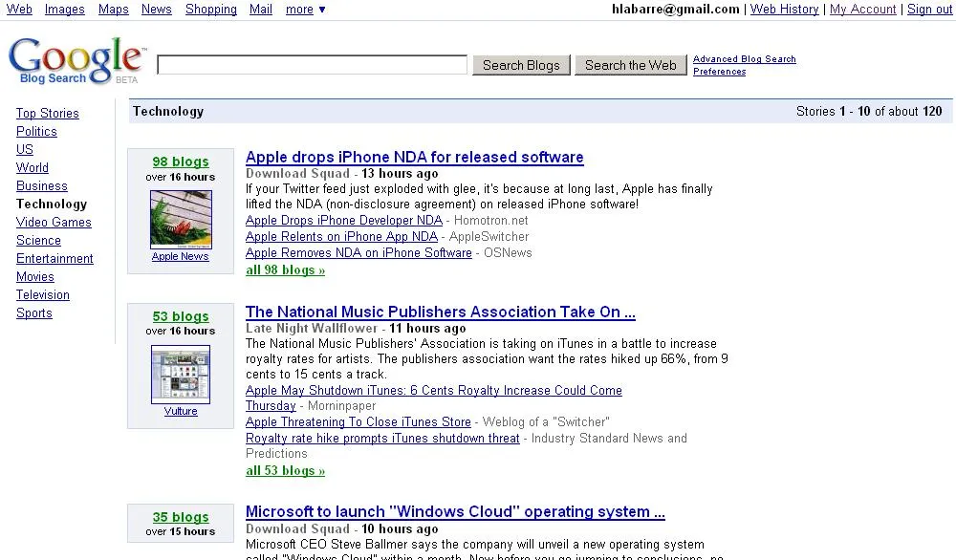Click the '53 blogs' count link
Image resolution: width=956 pixels, height=560 pixels.
tap(181, 316)
